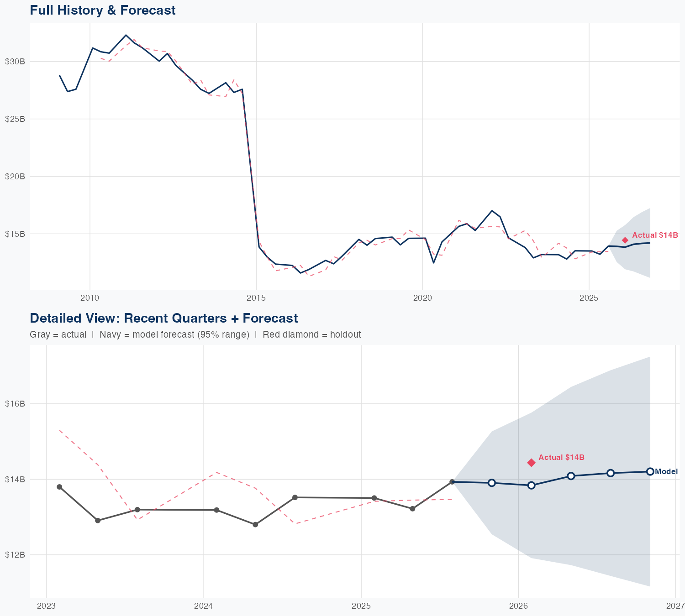Click the "Detailed View: Recent Quarters + Forecast" heading
685x616 pixels.
click(163, 318)
